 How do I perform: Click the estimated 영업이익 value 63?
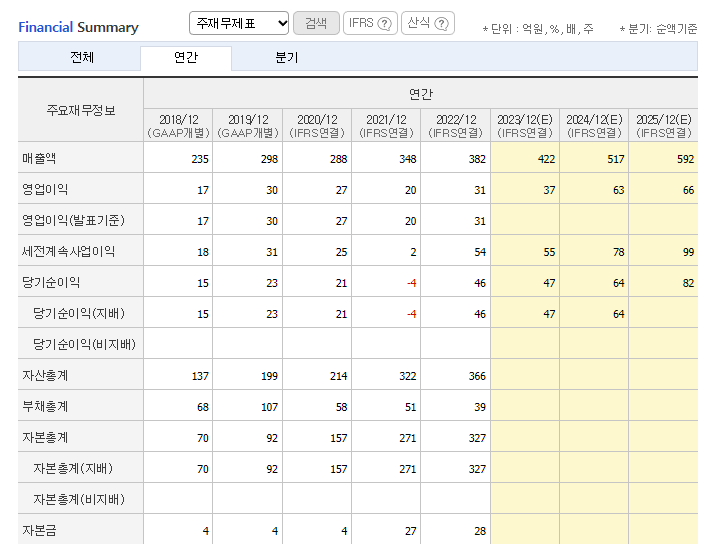tap(618, 190)
